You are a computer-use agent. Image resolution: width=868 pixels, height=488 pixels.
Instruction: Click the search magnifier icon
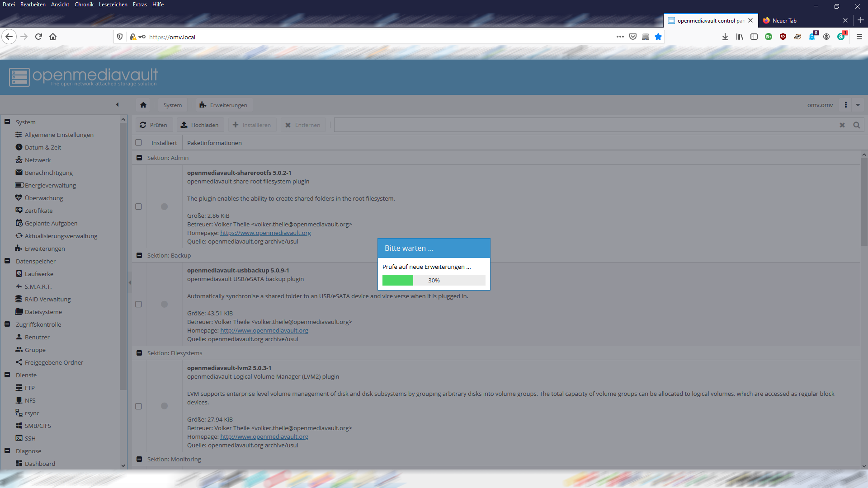(x=857, y=125)
